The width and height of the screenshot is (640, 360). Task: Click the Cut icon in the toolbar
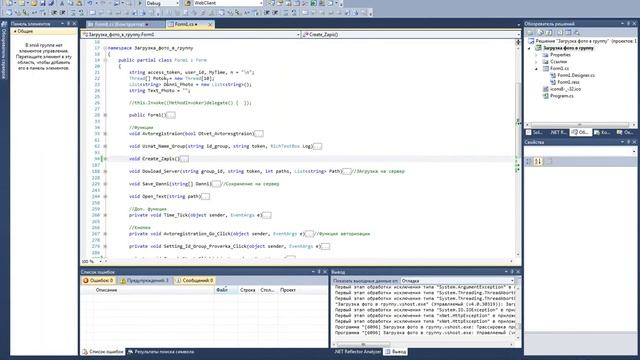[62, 3]
